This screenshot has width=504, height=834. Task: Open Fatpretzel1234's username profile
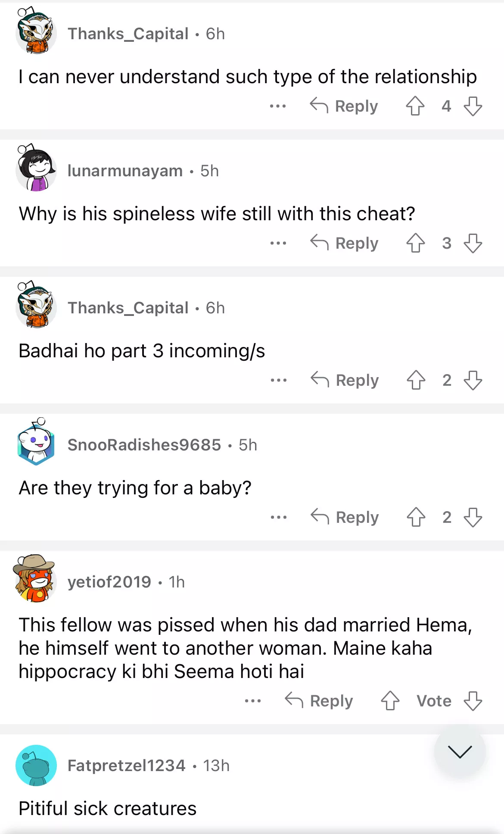tap(126, 765)
